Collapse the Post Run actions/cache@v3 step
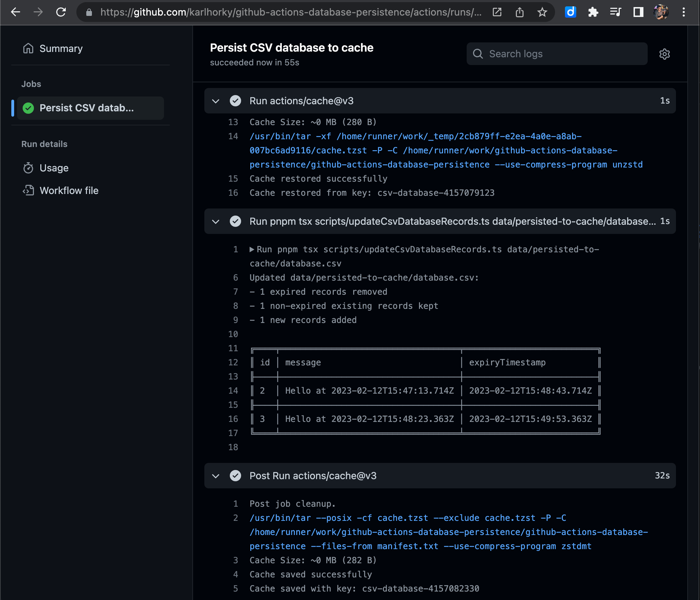The image size is (700, 600). pyautogui.click(x=216, y=476)
